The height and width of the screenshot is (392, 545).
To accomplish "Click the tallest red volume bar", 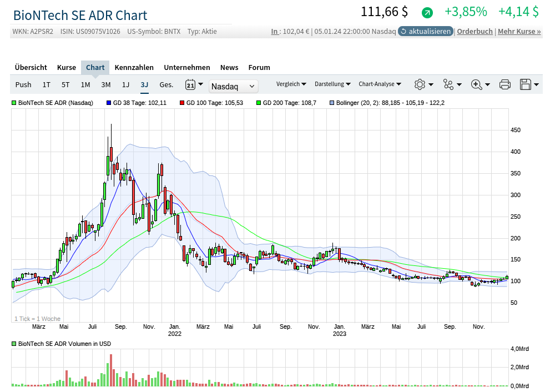I will point(111,370).
